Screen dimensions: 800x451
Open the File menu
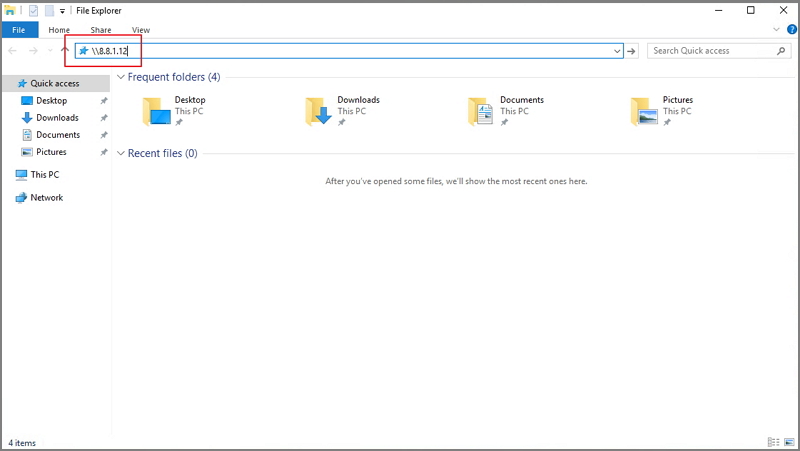point(19,30)
